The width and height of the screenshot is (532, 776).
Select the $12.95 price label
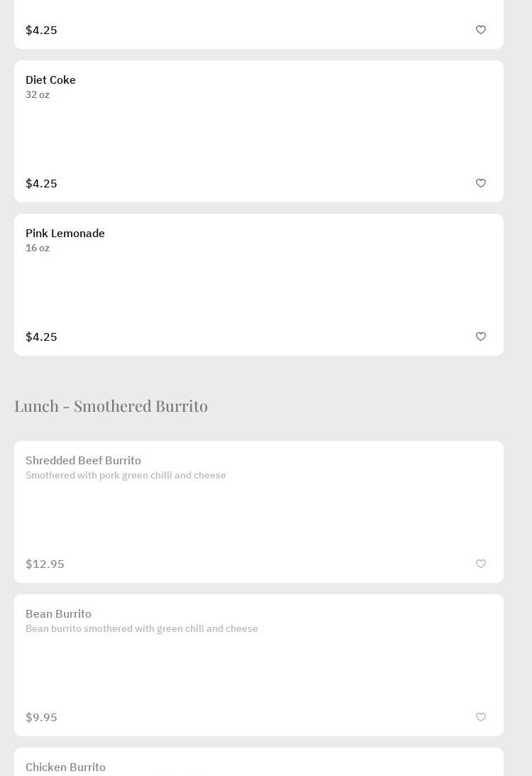45,564
